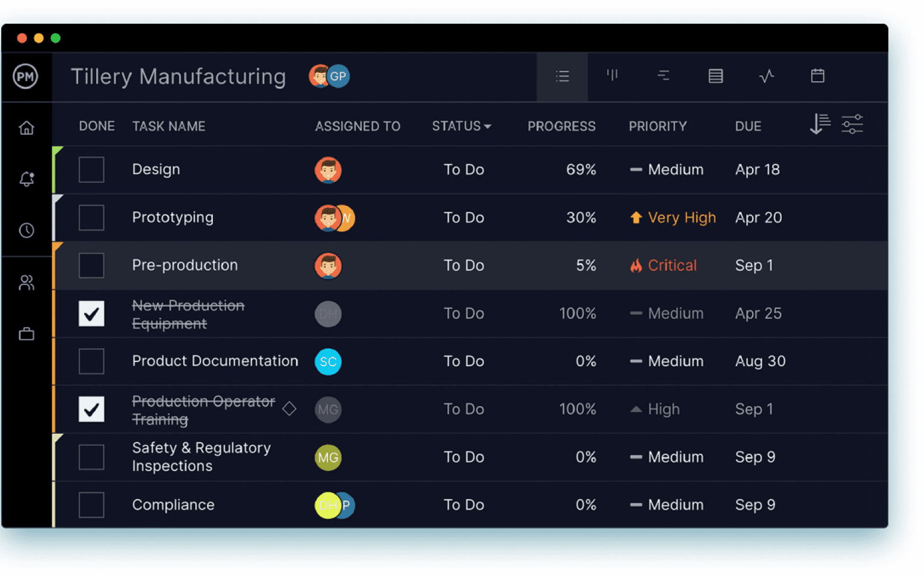This screenshot has width=924, height=576.
Task: Complete the Compliance task checkbox
Action: pyautogui.click(x=91, y=504)
